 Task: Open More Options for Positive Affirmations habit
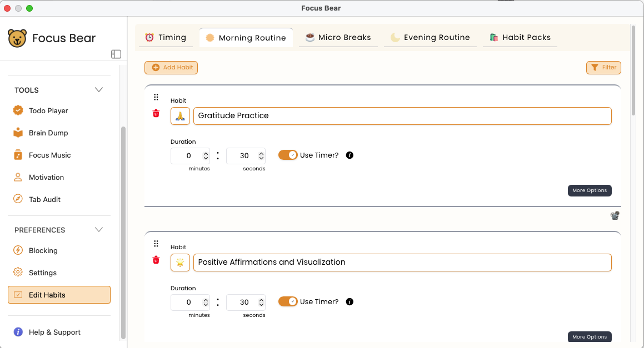tap(590, 336)
